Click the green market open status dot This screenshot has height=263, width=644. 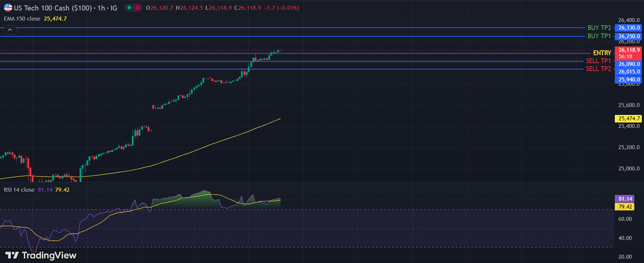129,8
